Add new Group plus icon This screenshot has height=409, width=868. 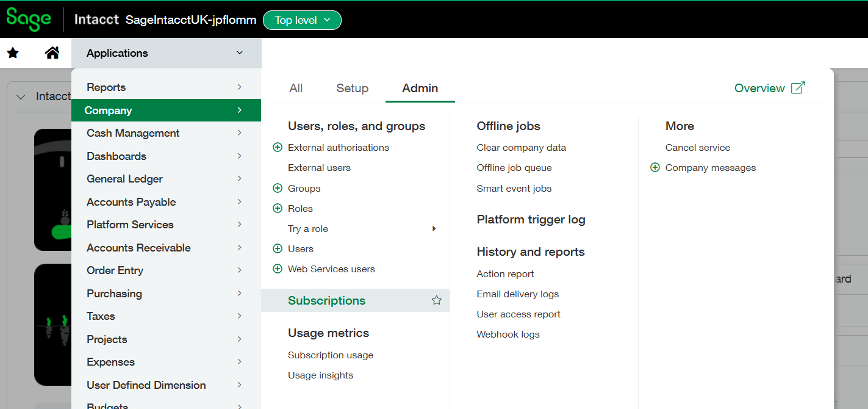click(278, 189)
